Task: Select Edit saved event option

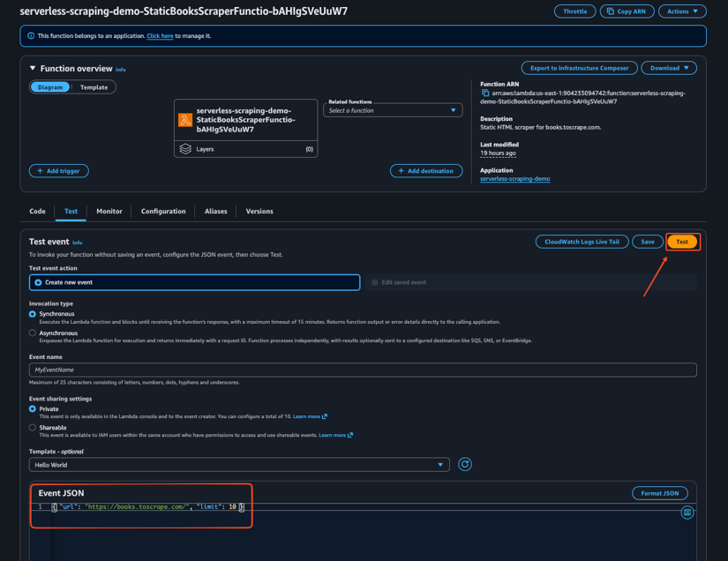Action: click(x=531, y=282)
